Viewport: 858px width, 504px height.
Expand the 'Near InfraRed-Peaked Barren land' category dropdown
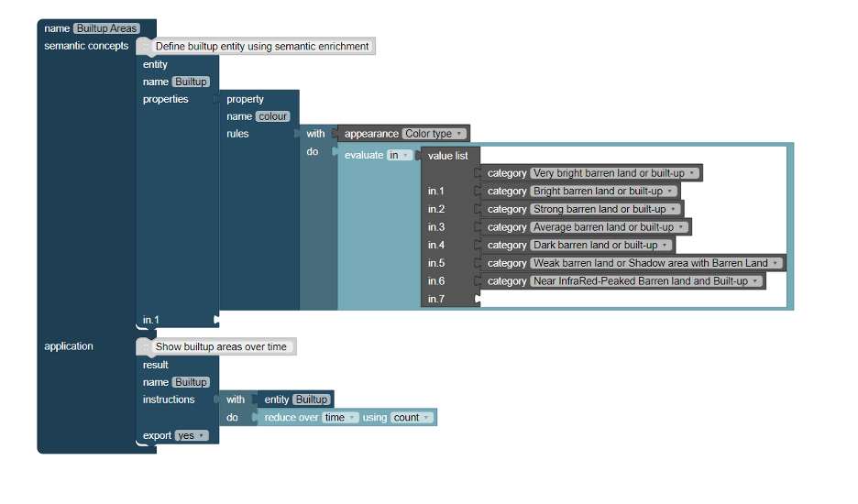coord(646,281)
